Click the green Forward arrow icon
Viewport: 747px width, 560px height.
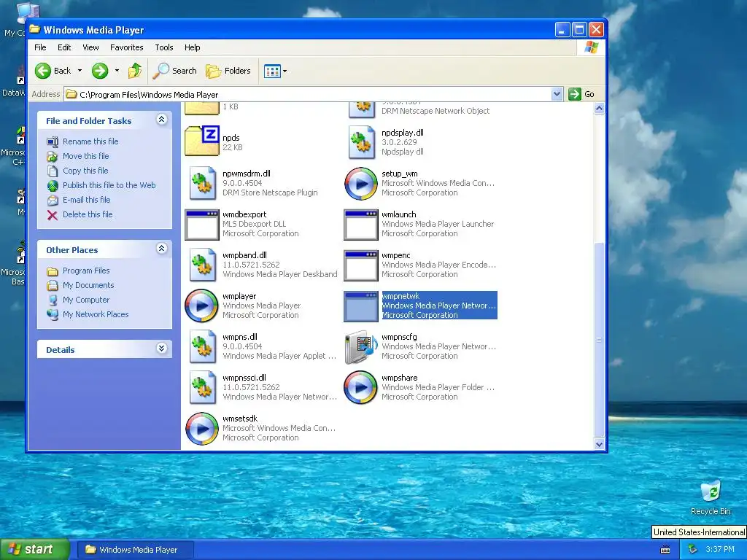[x=99, y=71]
